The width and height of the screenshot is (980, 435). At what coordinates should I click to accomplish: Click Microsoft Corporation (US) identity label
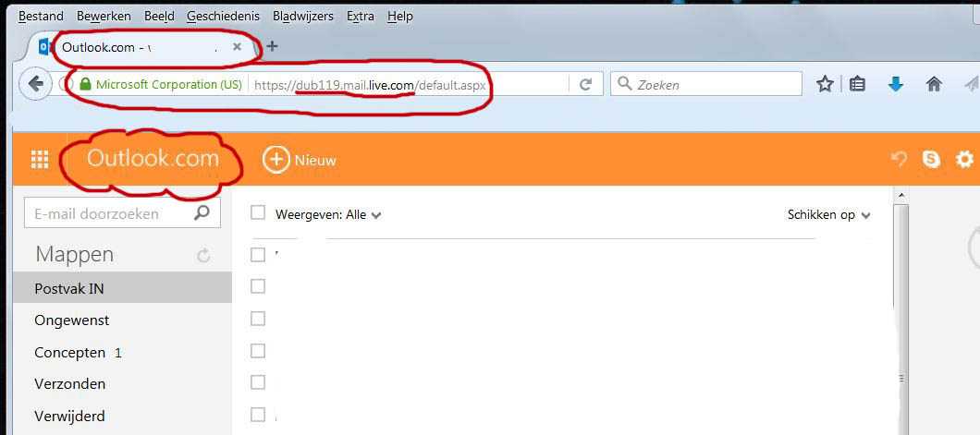click(169, 85)
